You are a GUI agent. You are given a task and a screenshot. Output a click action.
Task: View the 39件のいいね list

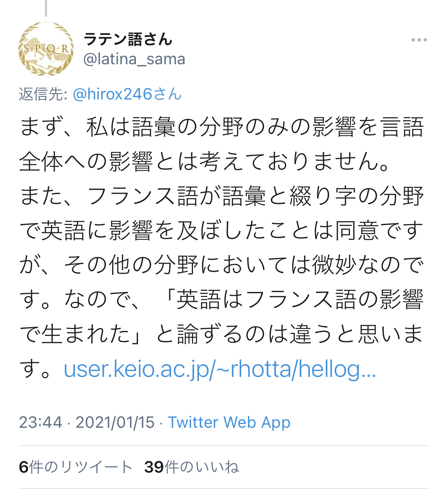191,467
